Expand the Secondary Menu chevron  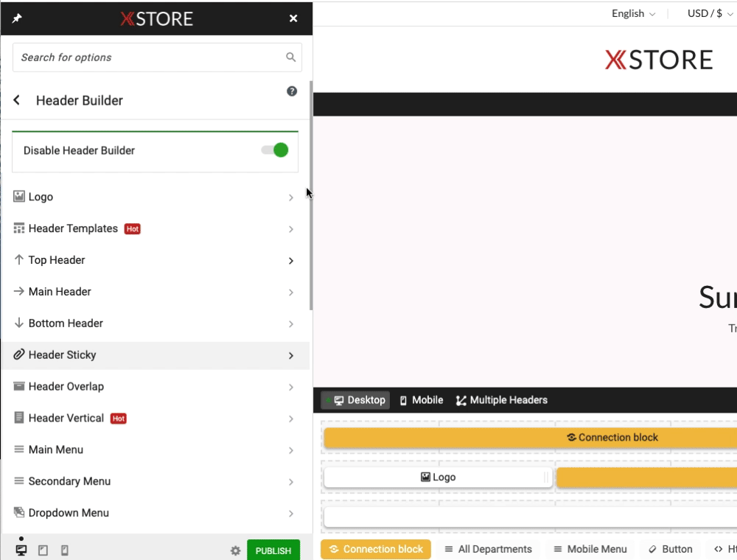[x=291, y=482]
